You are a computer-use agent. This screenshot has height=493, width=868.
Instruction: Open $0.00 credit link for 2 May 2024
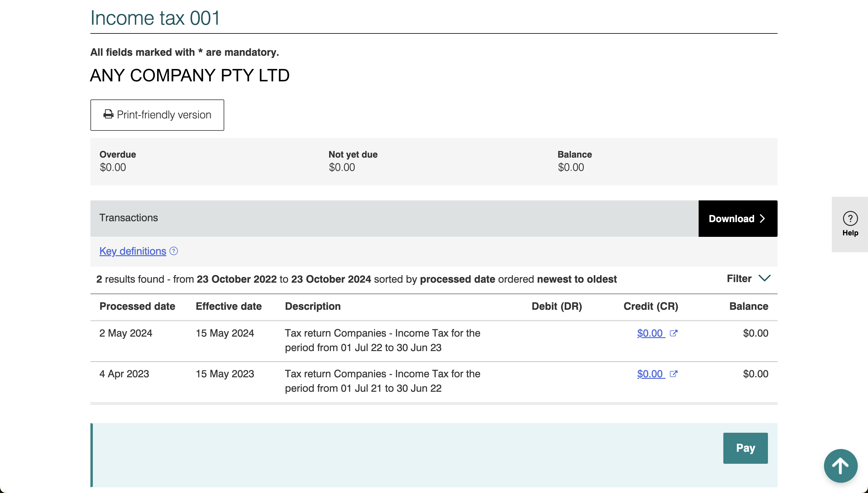[650, 333]
